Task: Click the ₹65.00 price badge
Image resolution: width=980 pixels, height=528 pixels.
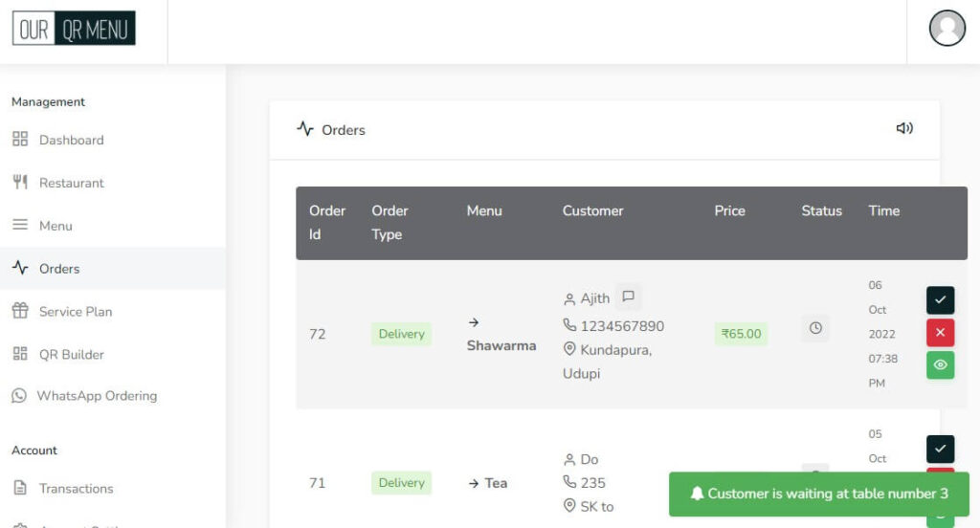Action: [x=741, y=334]
